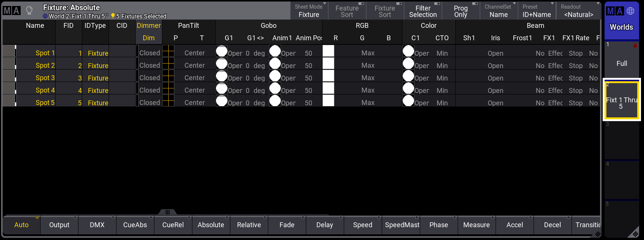Click the G1 gobo circle icon for Spot 1
The image size is (644, 240).
(222, 51)
